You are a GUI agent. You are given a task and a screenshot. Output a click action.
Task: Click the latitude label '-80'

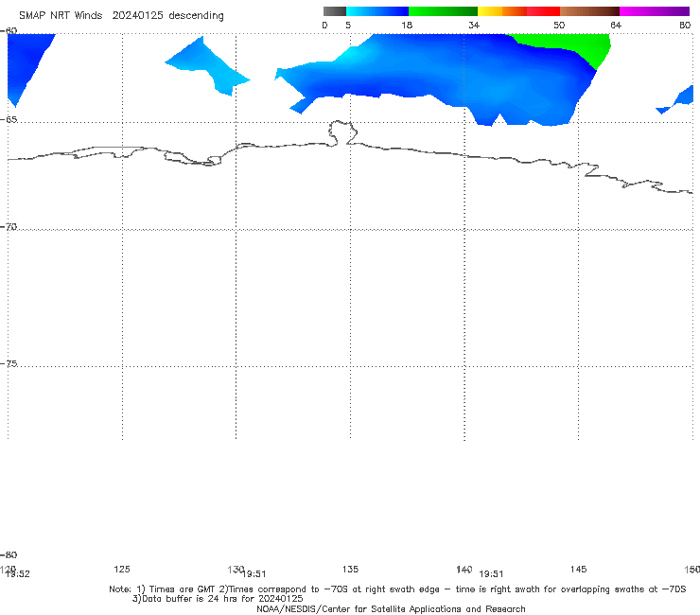tap(9, 554)
